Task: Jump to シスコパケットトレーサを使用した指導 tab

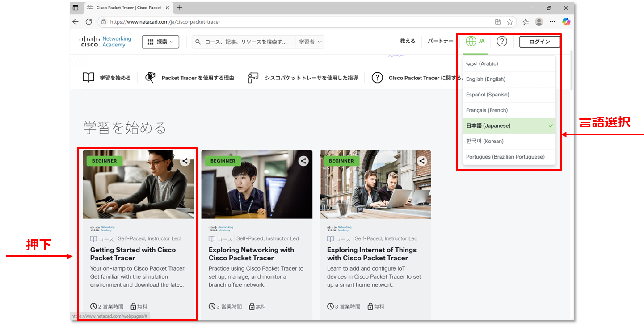Action: (303, 78)
